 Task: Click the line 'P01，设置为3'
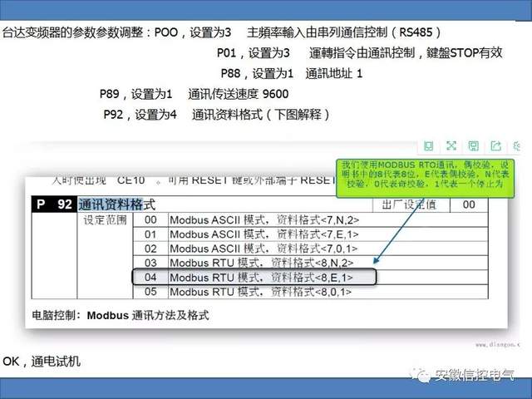[x=253, y=53]
